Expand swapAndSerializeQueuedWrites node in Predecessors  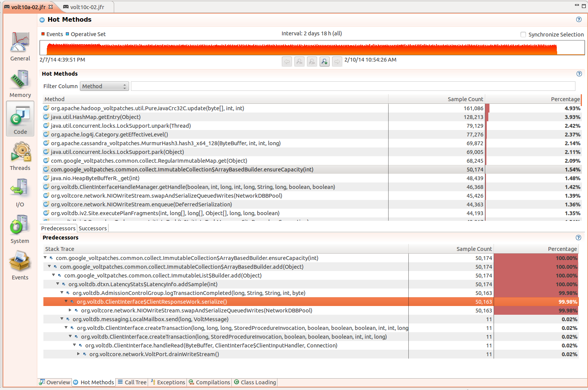coord(70,310)
